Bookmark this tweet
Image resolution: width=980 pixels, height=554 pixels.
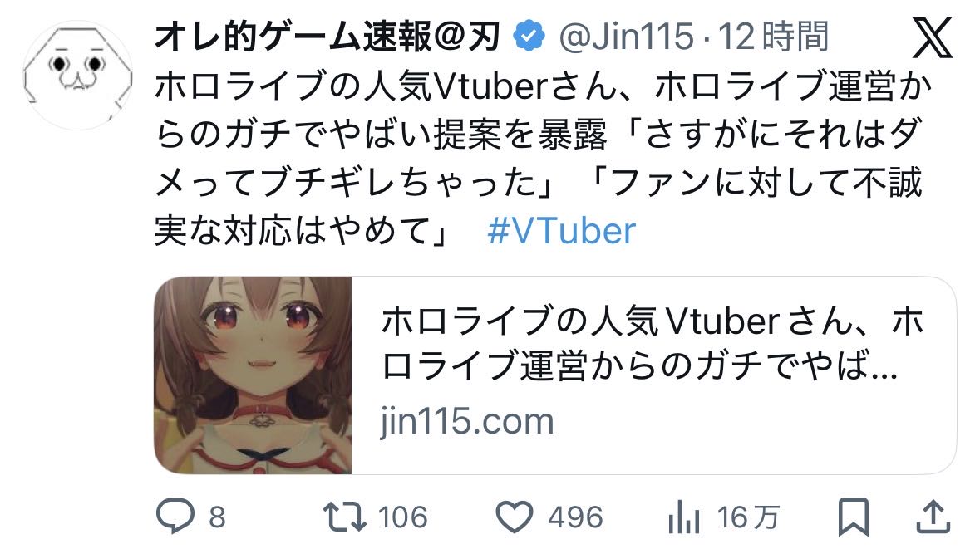[x=853, y=517]
